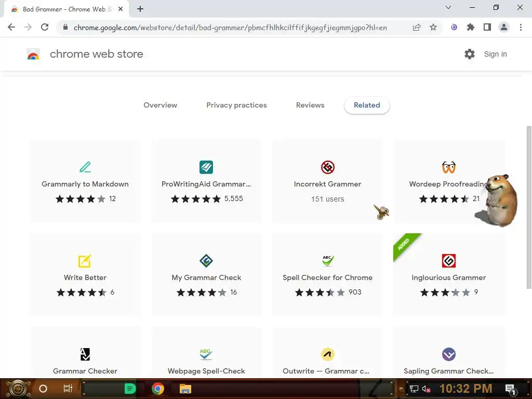This screenshot has width=532, height=399.
Task: Open the Inglourious Grammer title link
Action: coord(448,277)
